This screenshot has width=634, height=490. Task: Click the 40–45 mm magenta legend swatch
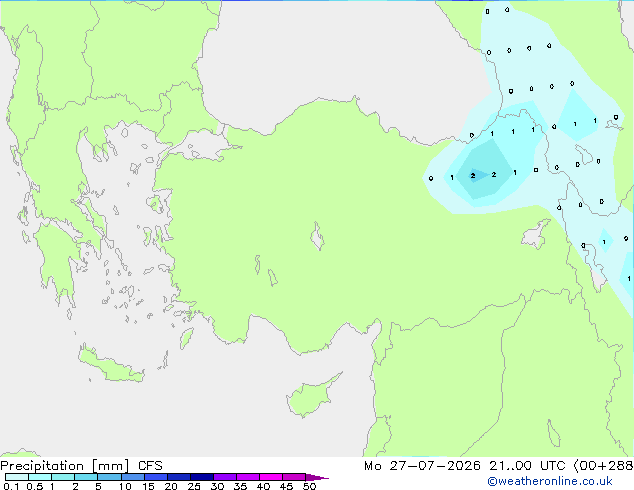click(x=271, y=477)
